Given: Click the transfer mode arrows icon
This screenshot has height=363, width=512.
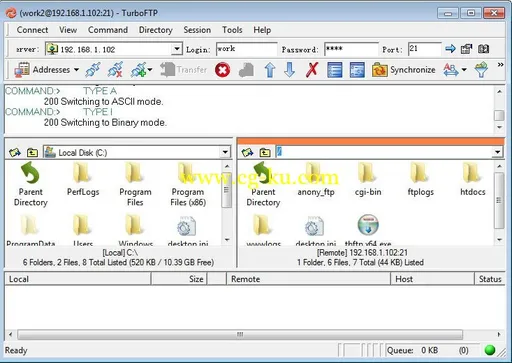Looking at the screenshot, I should pos(451,70).
